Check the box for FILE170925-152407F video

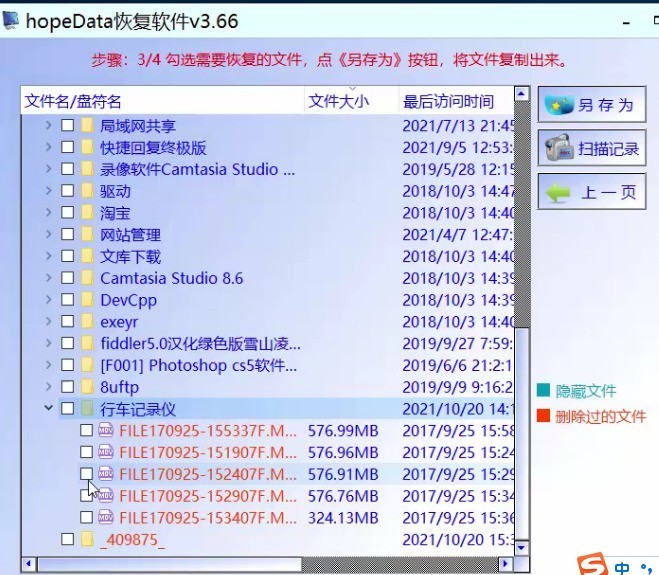(87, 474)
